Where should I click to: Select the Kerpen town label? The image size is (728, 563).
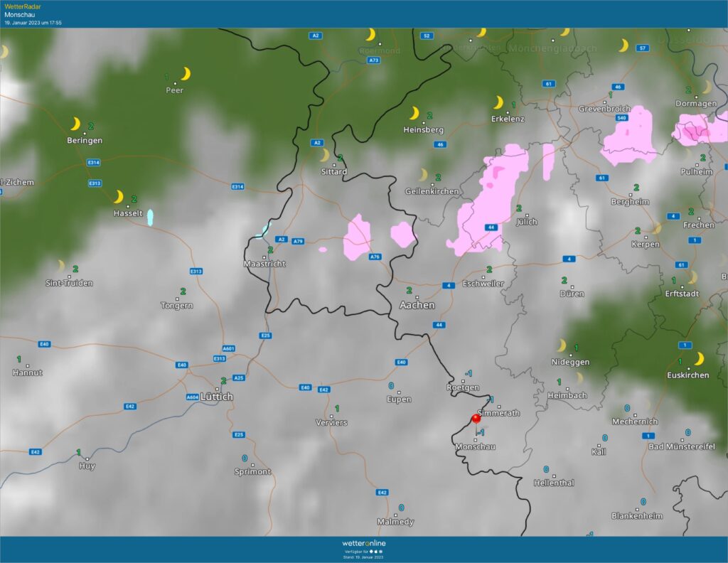pos(646,244)
